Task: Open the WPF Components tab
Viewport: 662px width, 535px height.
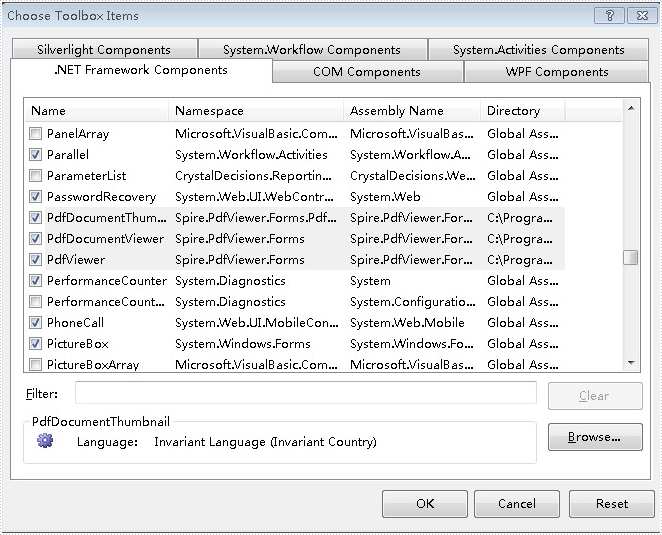Action: point(557,72)
